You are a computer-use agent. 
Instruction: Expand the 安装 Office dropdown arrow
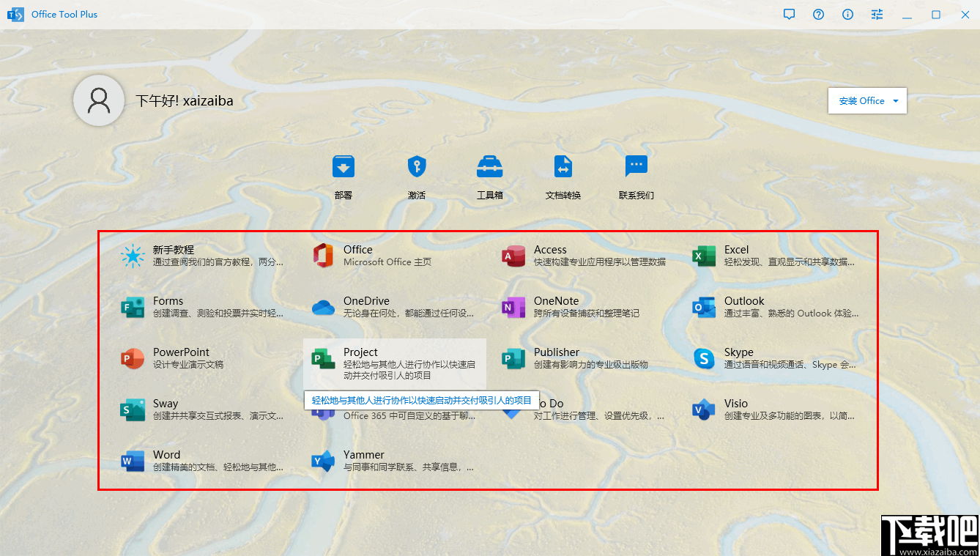[x=897, y=100]
